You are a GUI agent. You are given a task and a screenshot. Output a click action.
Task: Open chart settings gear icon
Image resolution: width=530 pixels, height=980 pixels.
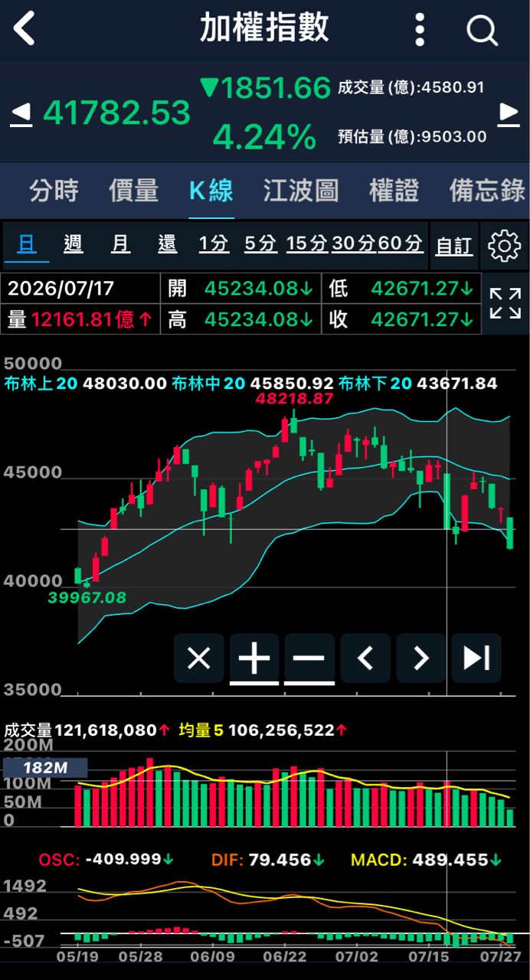pyautogui.click(x=504, y=246)
